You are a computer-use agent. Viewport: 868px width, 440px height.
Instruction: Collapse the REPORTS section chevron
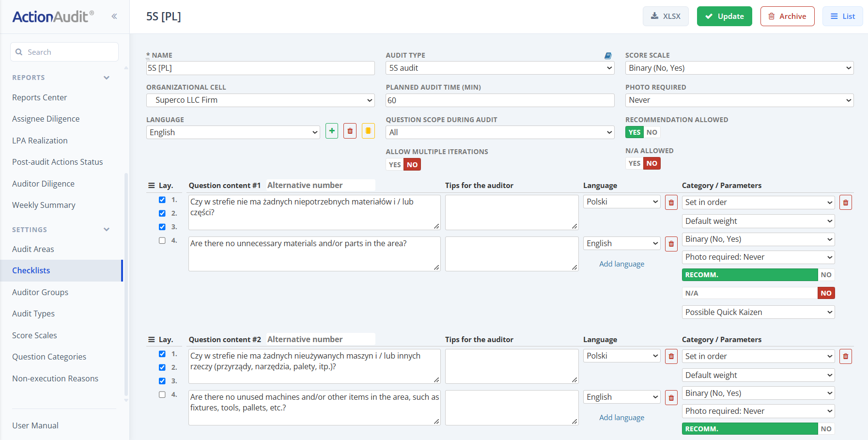click(107, 78)
